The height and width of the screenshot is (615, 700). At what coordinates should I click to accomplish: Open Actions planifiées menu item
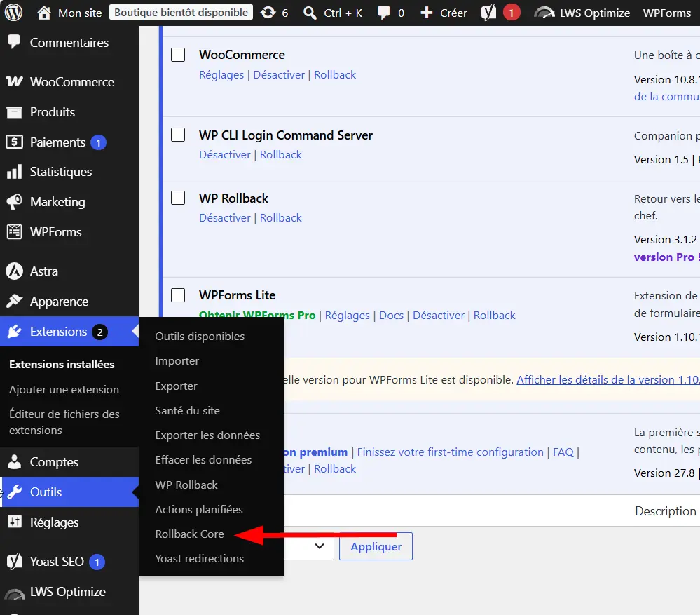(199, 509)
